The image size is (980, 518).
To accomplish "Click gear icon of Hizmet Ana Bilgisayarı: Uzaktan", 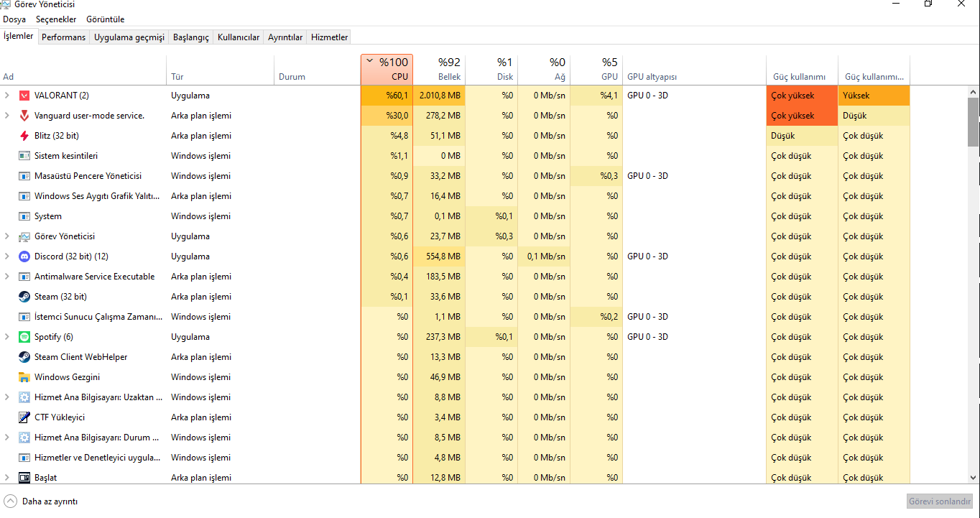I will (x=24, y=397).
